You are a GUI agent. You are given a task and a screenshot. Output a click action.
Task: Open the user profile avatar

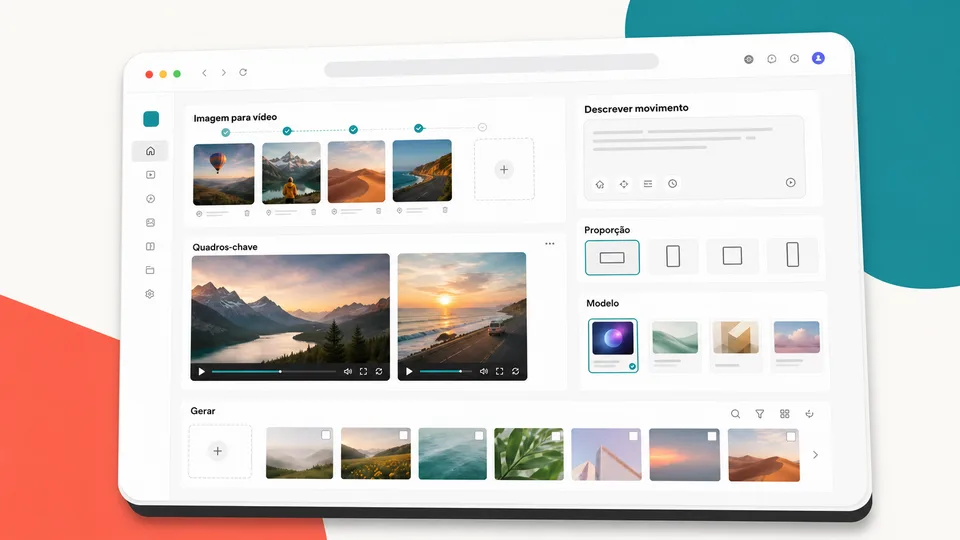coord(818,58)
